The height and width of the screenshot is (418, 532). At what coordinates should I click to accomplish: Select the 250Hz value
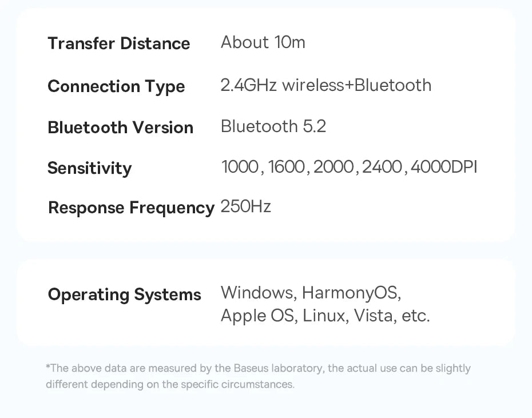coord(245,206)
